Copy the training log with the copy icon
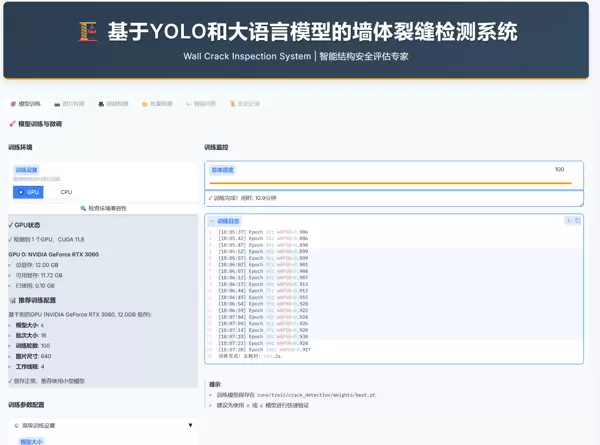600x445 pixels. [x=577, y=220]
